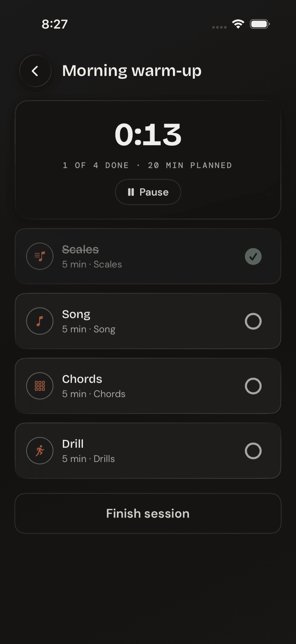Viewport: 296px width, 644px height.
Task: Open the Chords item title
Action: click(x=82, y=379)
